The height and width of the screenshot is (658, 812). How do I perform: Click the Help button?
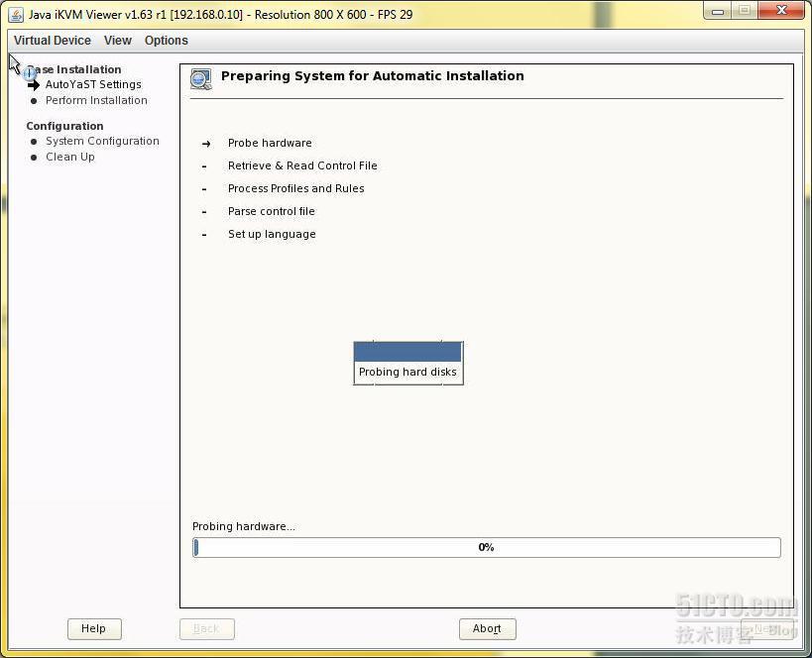[x=94, y=628]
